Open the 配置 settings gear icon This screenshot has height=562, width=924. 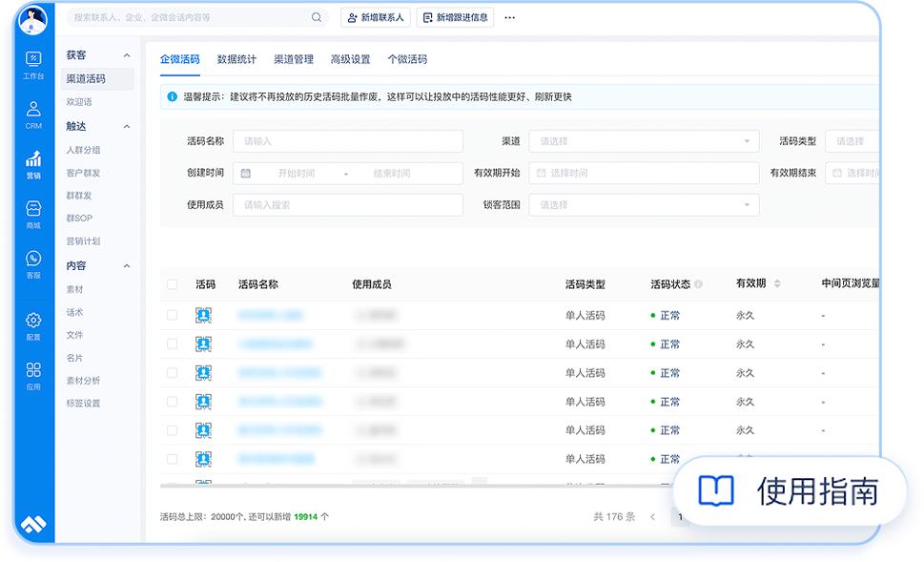[x=33, y=325]
